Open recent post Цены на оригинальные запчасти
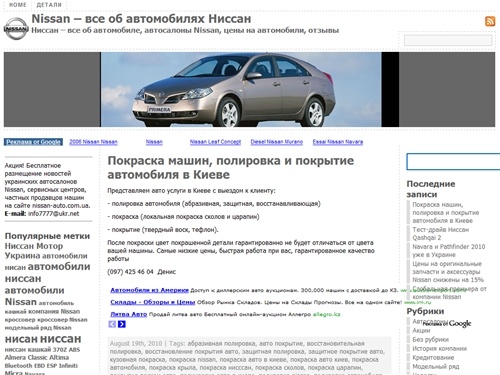Screen dimensions: 500x375 [x=448, y=272]
